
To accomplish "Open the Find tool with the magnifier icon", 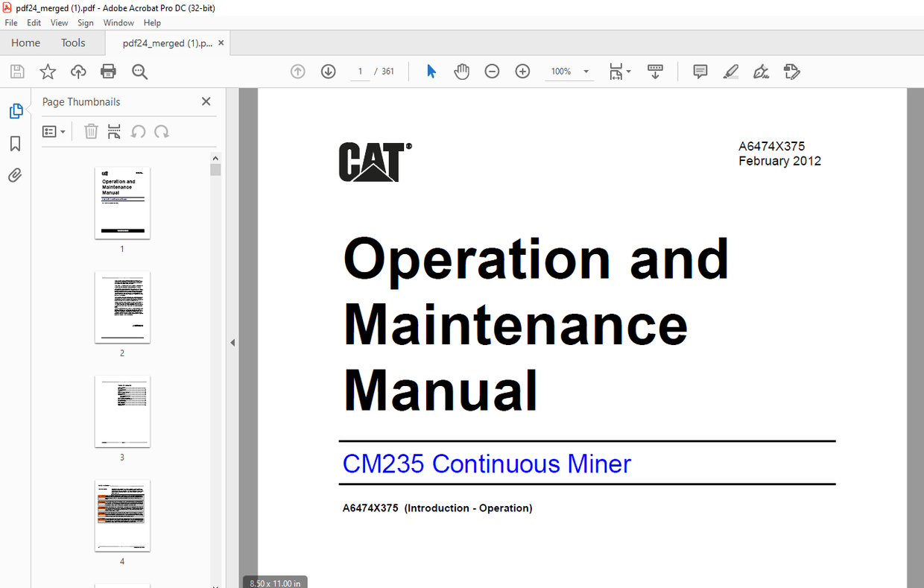I will coord(139,72).
